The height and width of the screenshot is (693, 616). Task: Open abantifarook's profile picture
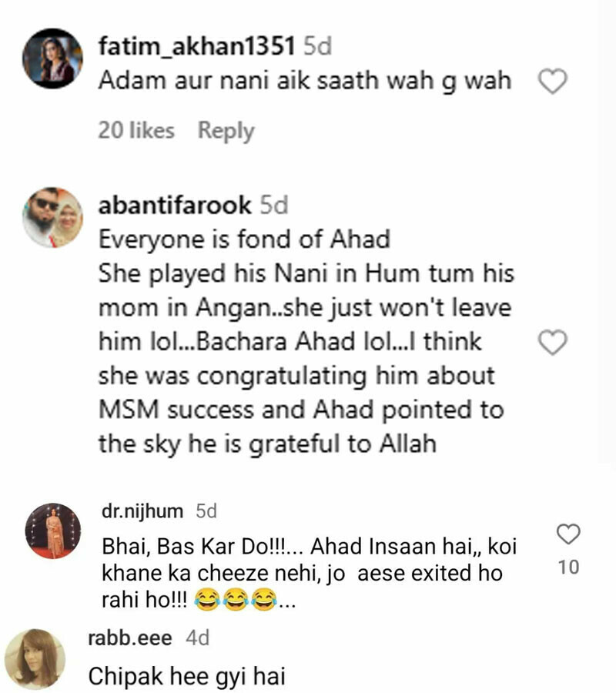52,218
